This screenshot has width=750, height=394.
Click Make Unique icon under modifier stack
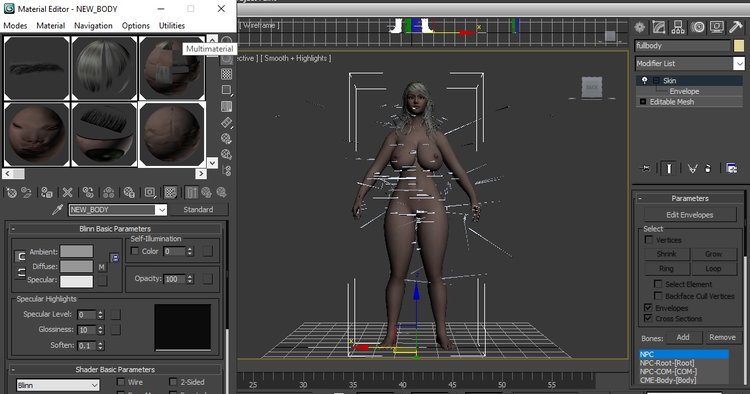[692, 168]
